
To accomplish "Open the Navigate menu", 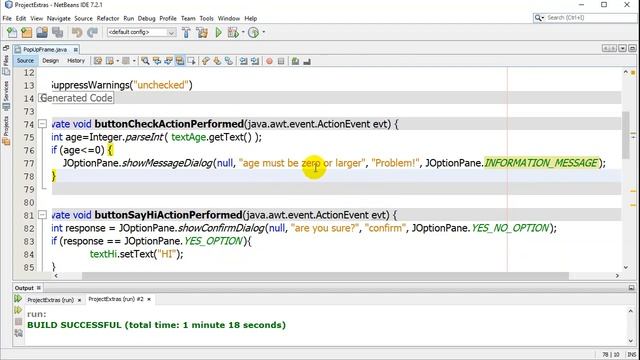I will click(x=58, y=18).
